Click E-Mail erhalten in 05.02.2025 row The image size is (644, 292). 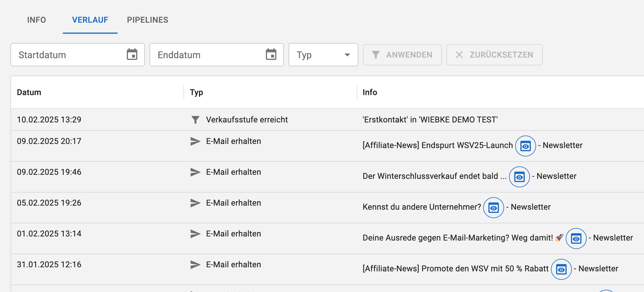click(234, 203)
